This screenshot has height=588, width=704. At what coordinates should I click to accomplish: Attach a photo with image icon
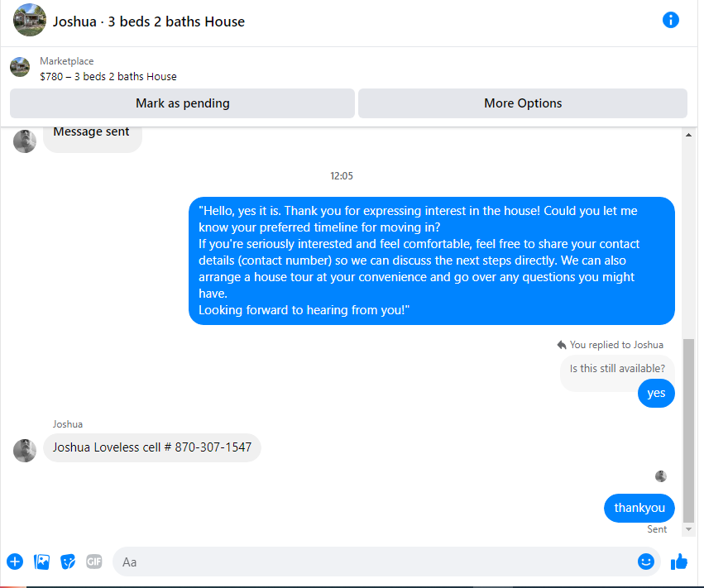click(x=41, y=562)
